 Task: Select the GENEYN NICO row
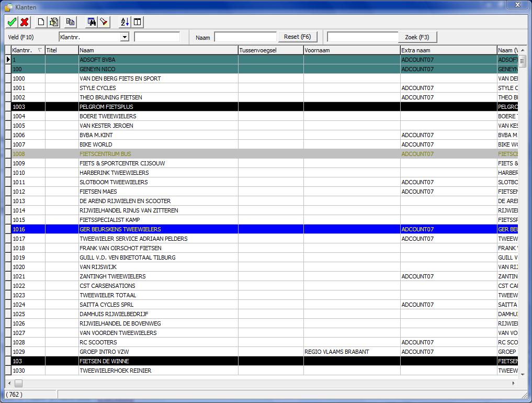click(x=265, y=69)
